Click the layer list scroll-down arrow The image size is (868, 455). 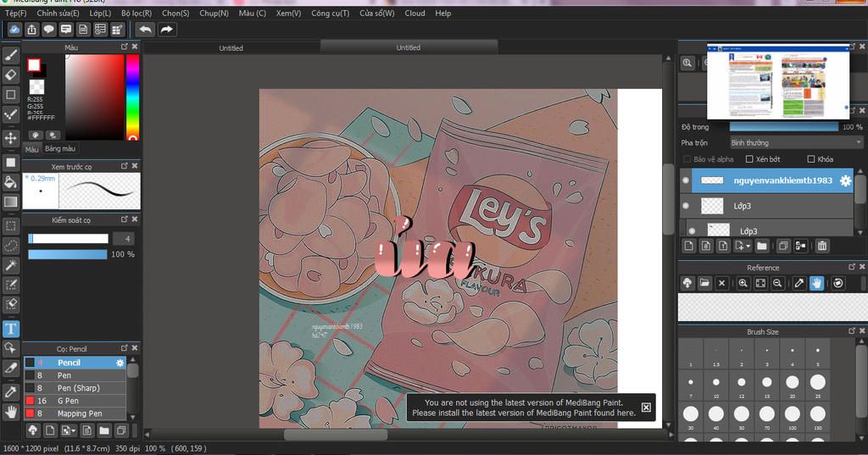tap(860, 232)
